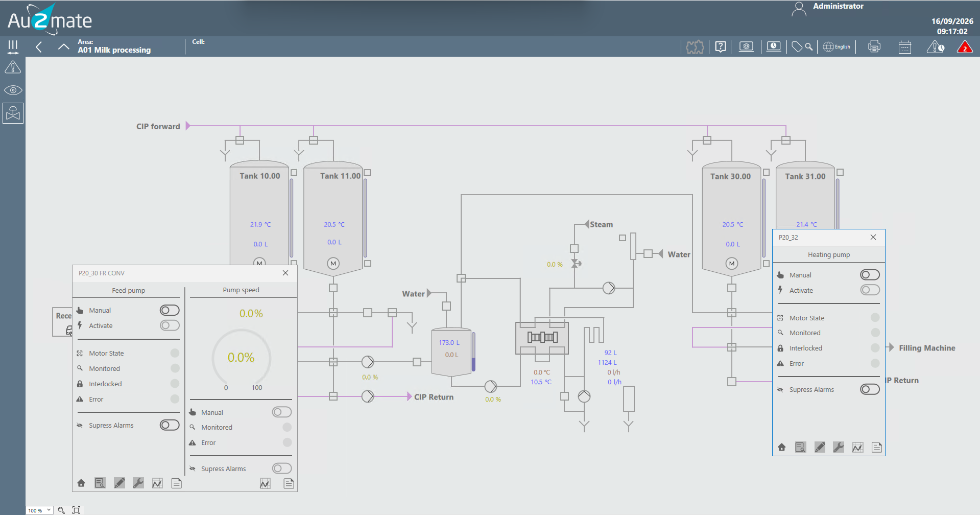
Task: Toggle Heating pump Manual switch
Action: pos(870,275)
